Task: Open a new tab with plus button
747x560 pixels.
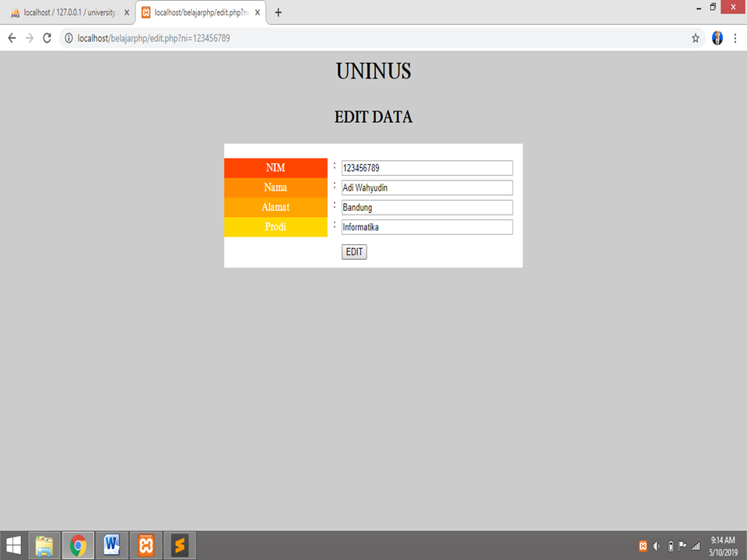Action: (x=279, y=13)
